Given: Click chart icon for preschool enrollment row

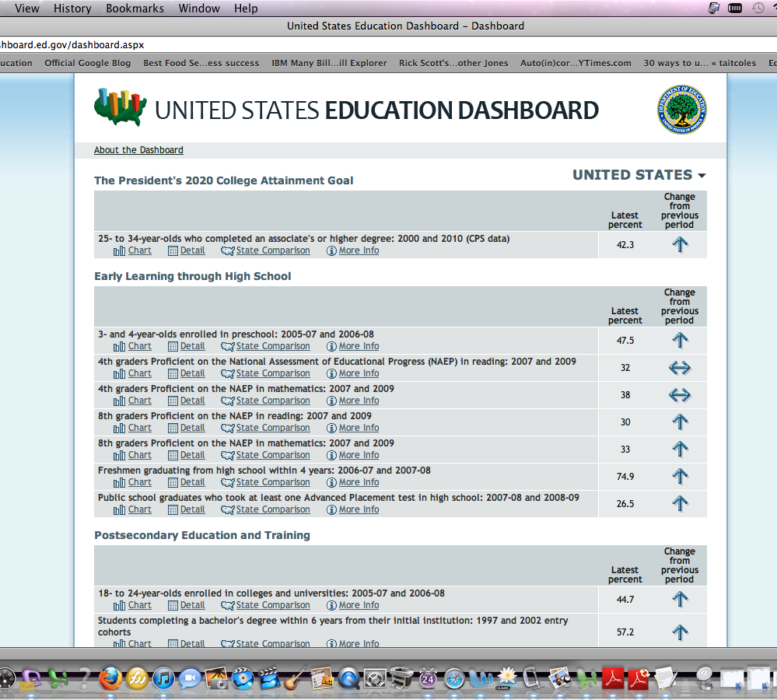Looking at the screenshot, I should coord(120,346).
